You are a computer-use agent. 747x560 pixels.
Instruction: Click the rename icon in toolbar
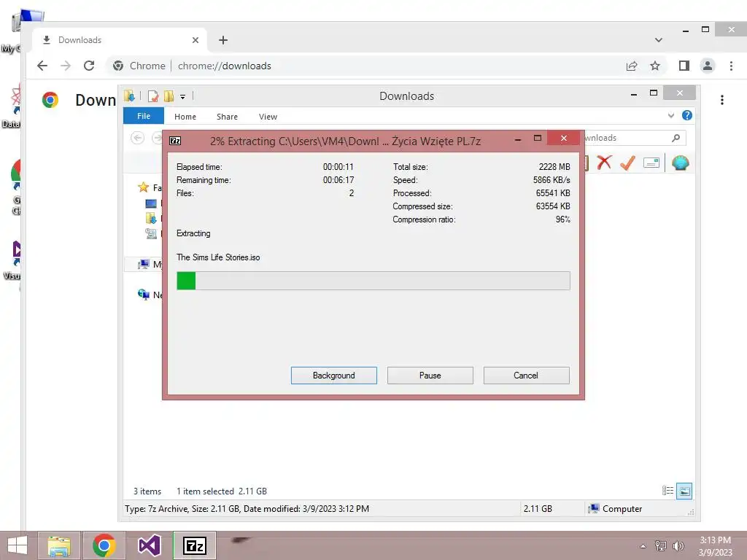tap(651, 163)
